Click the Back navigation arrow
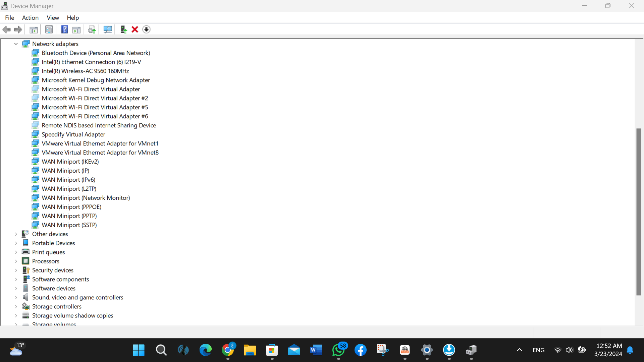Screen dimensions: 644x362 point(7,29)
